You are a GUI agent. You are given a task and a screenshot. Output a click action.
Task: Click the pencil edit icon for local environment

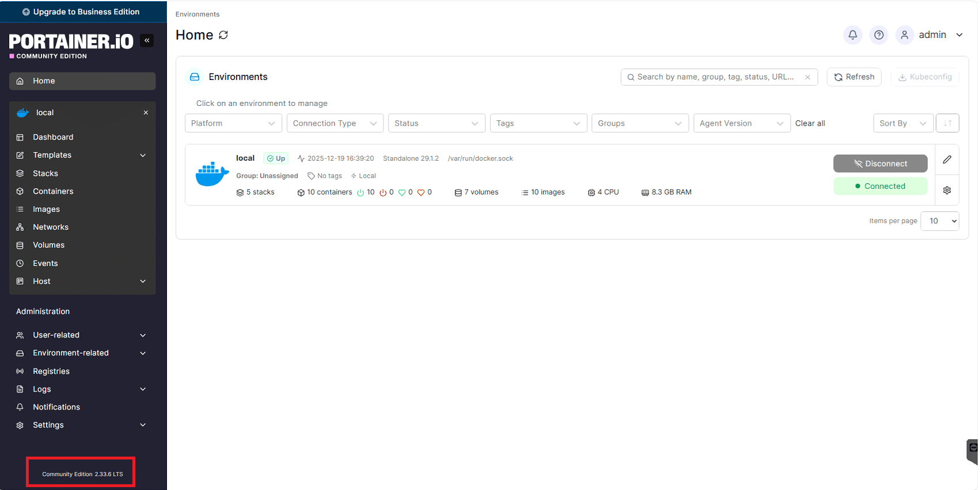947,159
